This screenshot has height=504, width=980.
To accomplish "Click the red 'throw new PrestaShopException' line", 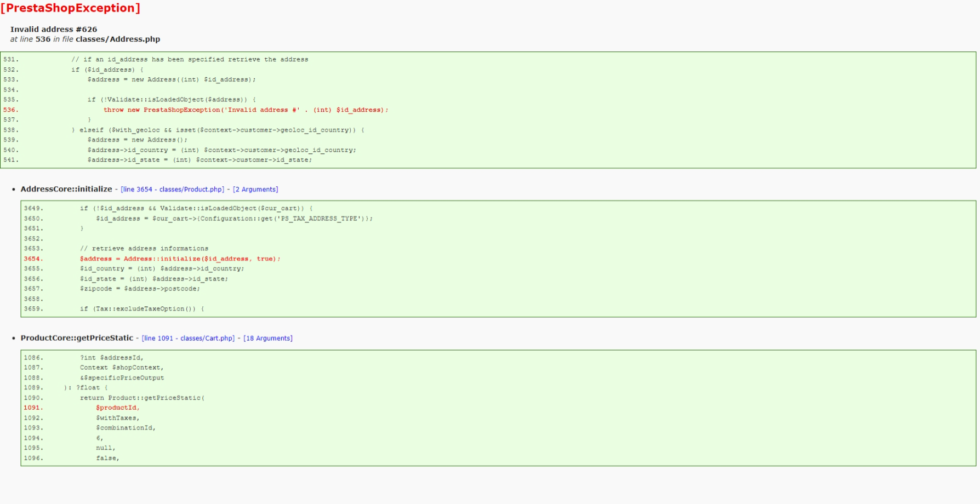I will click(246, 110).
